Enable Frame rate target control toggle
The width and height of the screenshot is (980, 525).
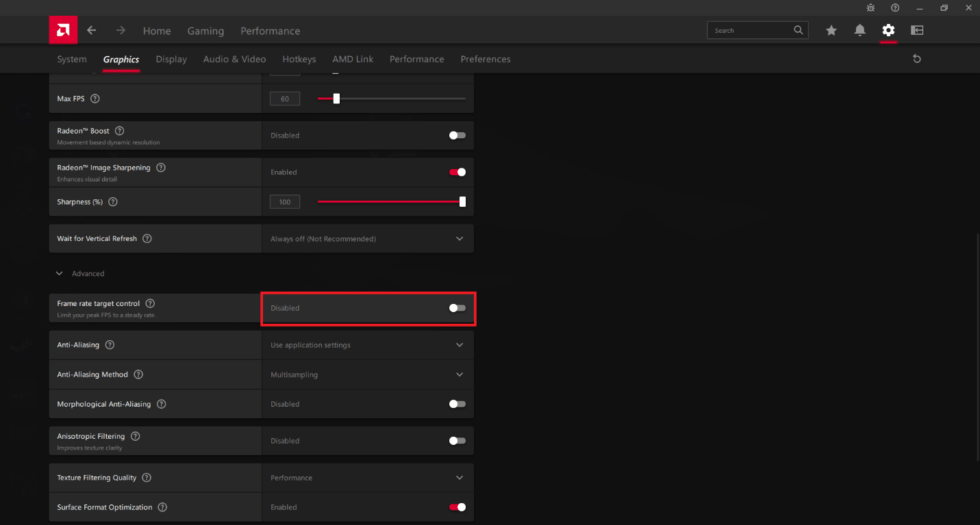click(x=457, y=308)
